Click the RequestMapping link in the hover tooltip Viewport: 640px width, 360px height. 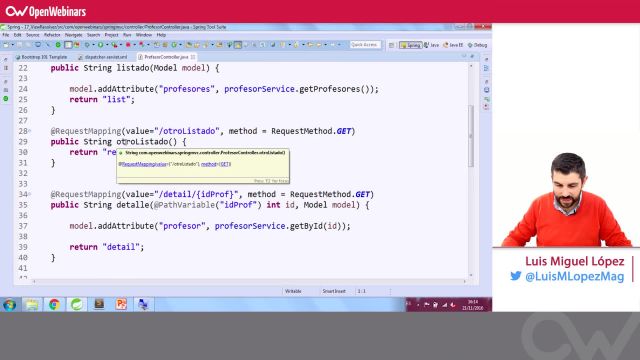tap(144, 164)
